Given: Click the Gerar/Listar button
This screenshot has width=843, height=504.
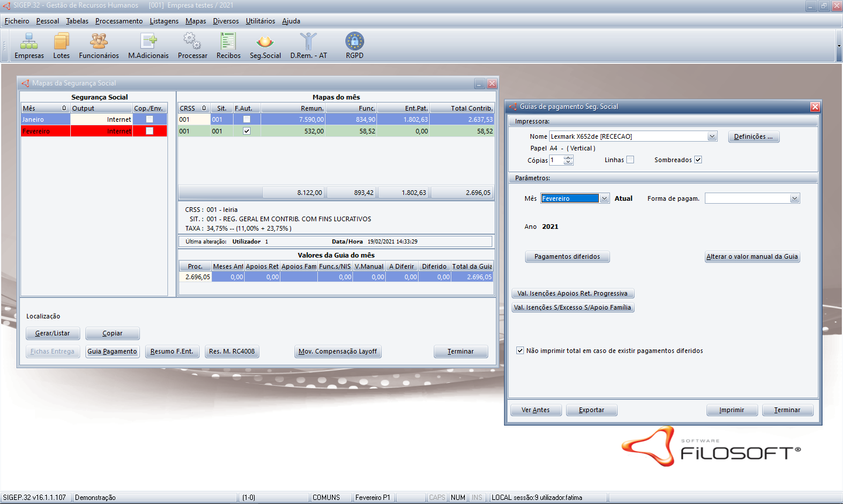Looking at the screenshot, I should 53,333.
